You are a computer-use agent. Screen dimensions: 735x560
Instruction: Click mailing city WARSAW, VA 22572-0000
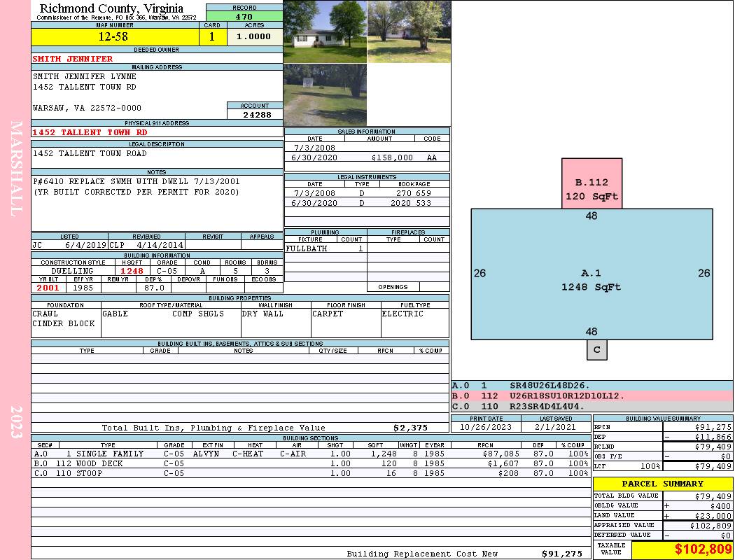click(x=87, y=108)
